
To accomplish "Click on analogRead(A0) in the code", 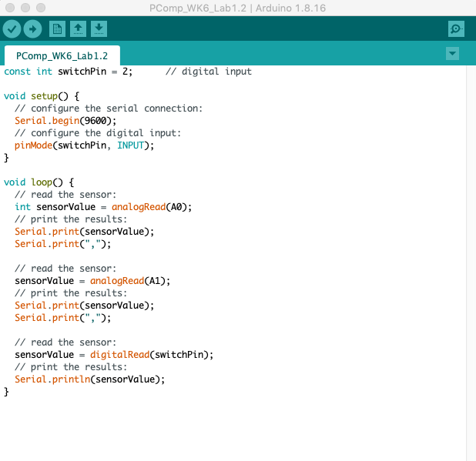I will point(151,207).
